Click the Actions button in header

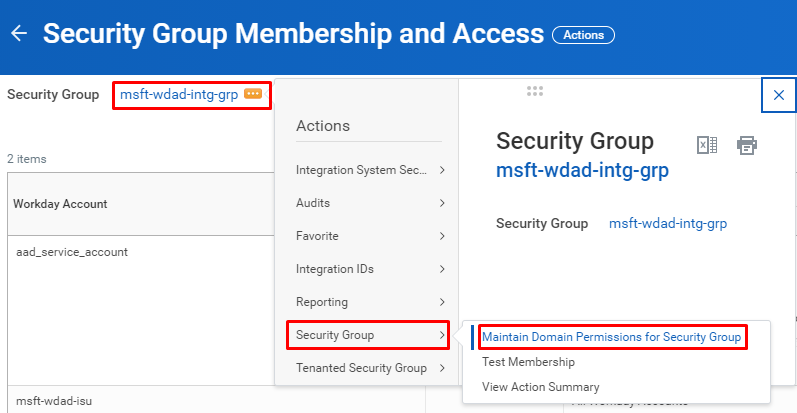tap(583, 35)
